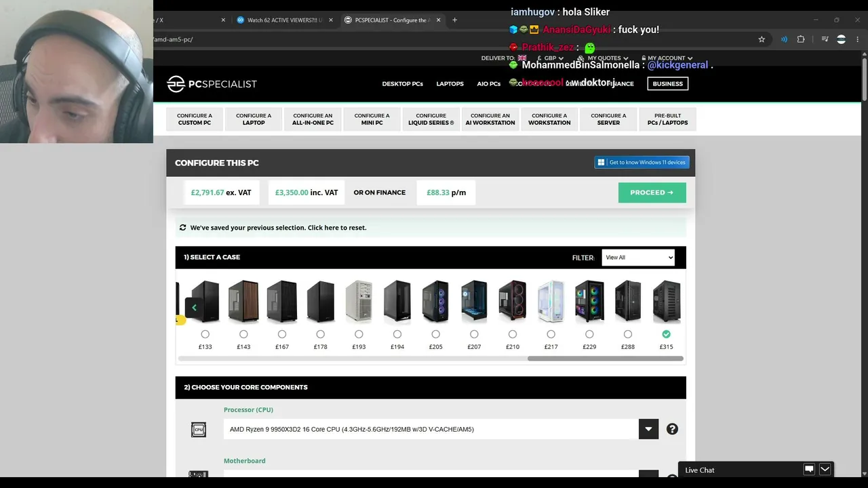Click the help icon for Processor (CPU)
This screenshot has height=488, width=868.
(672, 429)
